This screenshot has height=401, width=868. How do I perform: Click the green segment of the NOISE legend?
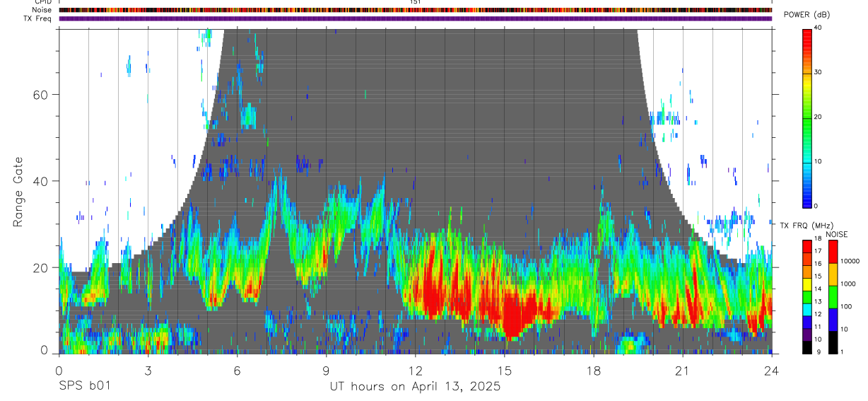tap(833, 297)
